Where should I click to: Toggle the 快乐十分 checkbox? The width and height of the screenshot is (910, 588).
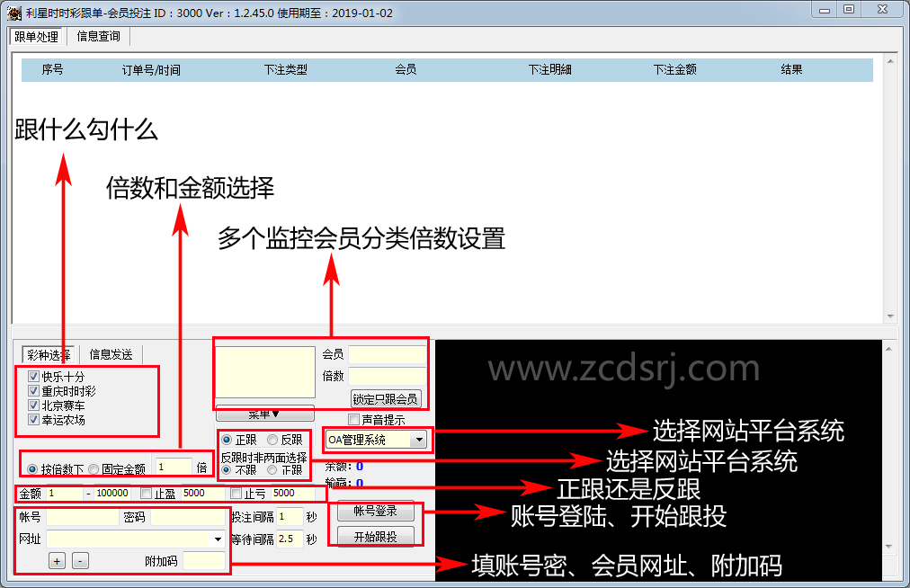(34, 378)
